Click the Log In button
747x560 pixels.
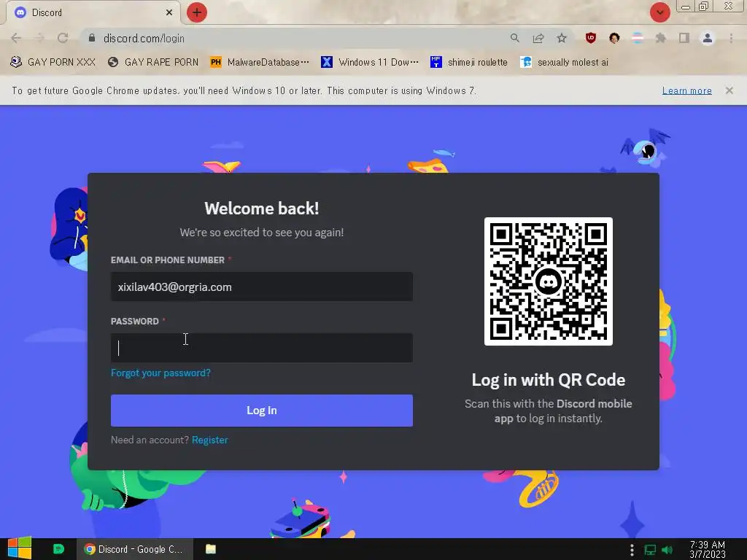pos(262,411)
